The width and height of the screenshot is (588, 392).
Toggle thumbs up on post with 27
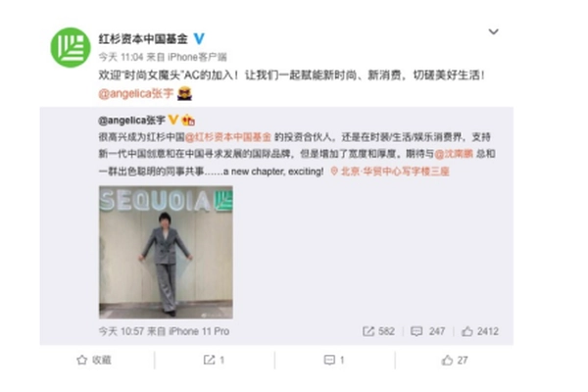(x=455, y=360)
